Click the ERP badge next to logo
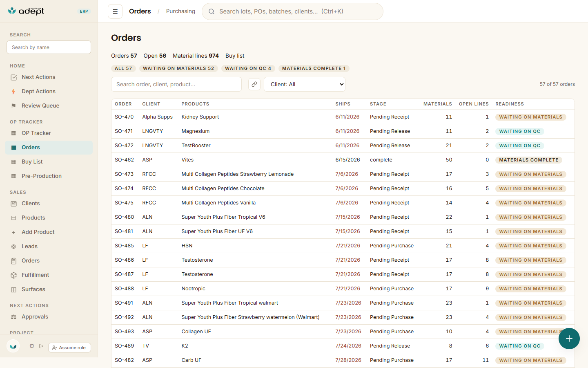The width and height of the screenshot is (588, 368). click(84, 11)
